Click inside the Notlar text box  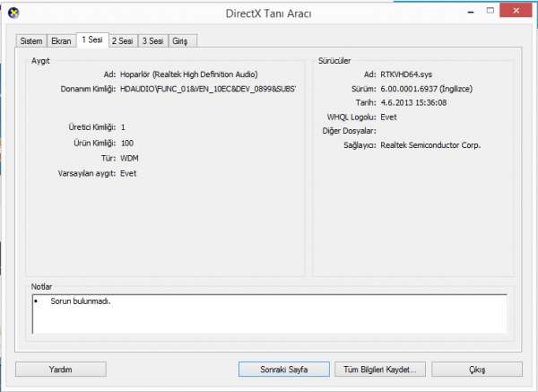coord(270,314)
